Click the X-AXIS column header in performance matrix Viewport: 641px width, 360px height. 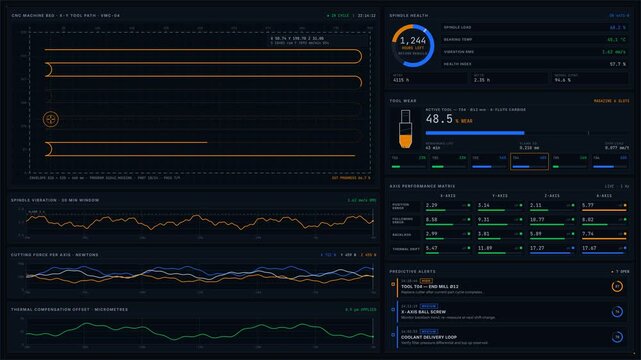pyautogui.click(x=448, y=196)
